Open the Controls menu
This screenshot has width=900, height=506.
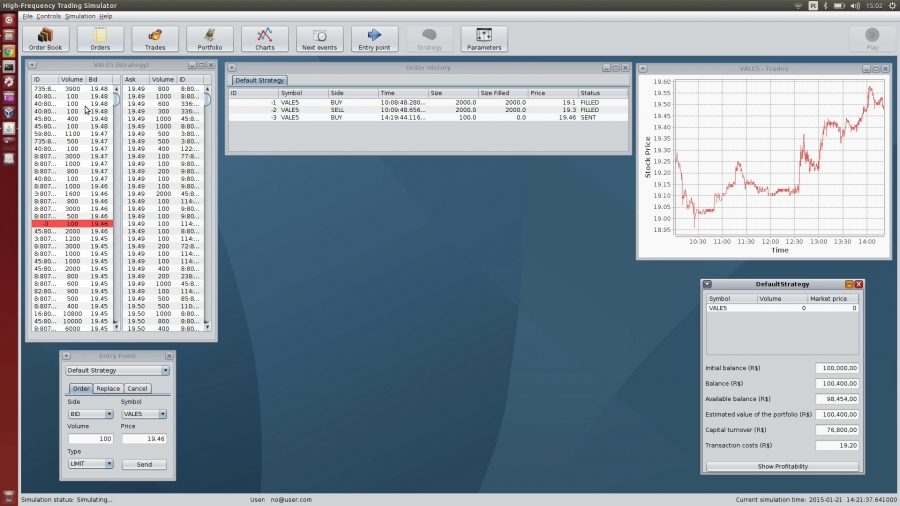tap(48, 16)
